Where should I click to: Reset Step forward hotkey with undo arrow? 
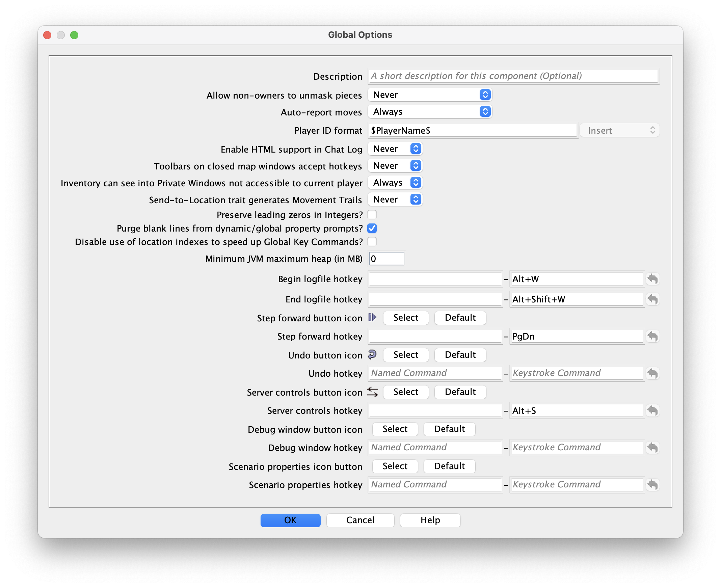point(652,336)
